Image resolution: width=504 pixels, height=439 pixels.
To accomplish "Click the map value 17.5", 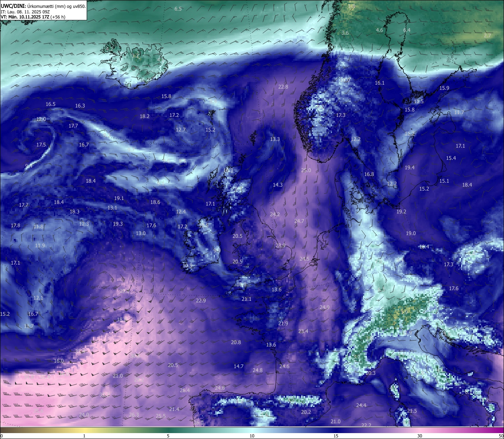I will 41,144.
